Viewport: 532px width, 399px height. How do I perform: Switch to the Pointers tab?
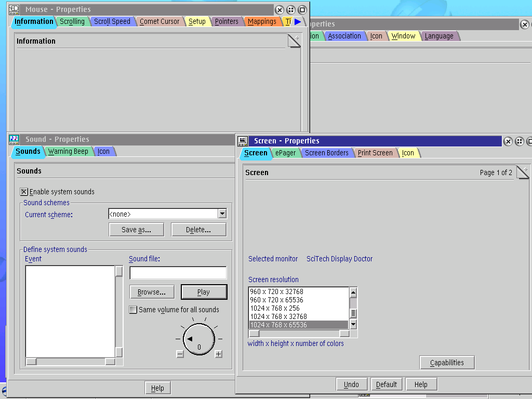pyautogui.click(x=227, y=22)
